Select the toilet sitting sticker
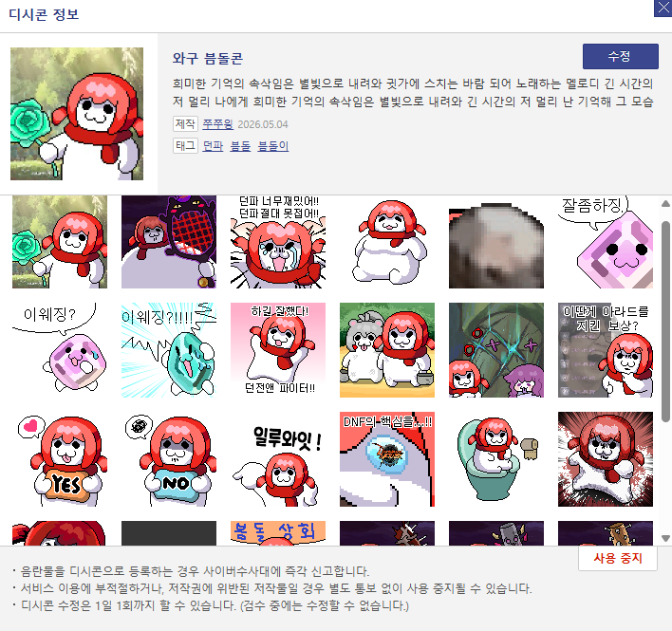The image size is (672, 631). coord(496,459)
